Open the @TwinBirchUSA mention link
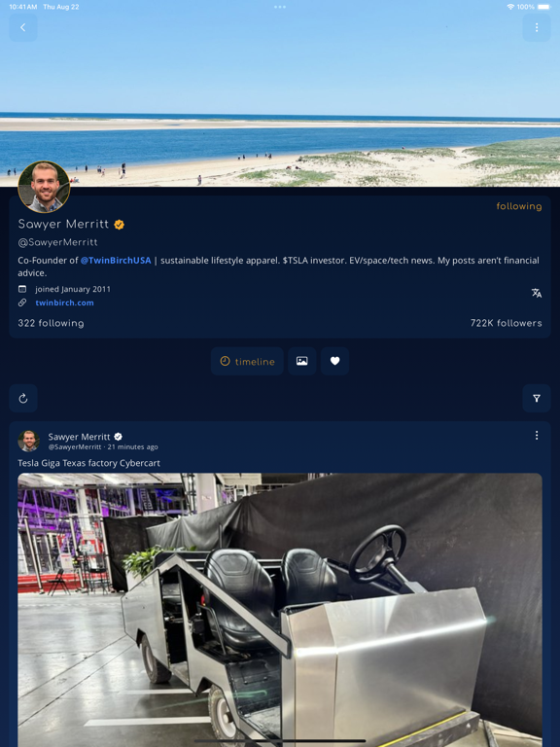Image resolution: width=560 pixels, height=747 pixels. 116,260
